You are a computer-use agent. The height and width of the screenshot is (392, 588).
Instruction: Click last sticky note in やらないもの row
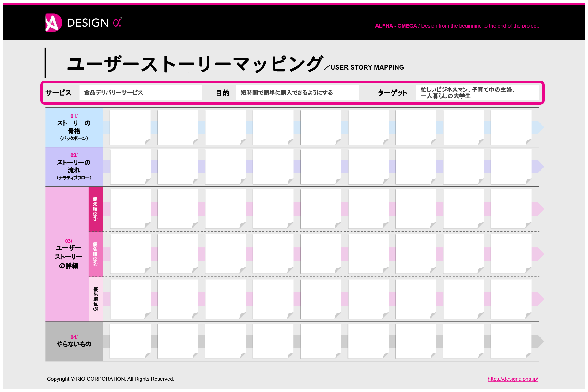coord(511,341)
